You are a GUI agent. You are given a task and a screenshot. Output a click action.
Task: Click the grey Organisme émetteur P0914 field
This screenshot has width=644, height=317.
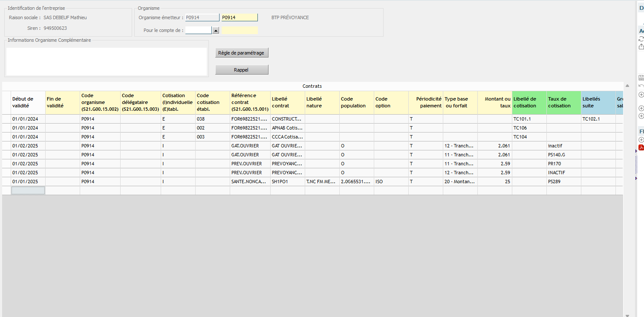pyautogui.click(x=202, y=17)
